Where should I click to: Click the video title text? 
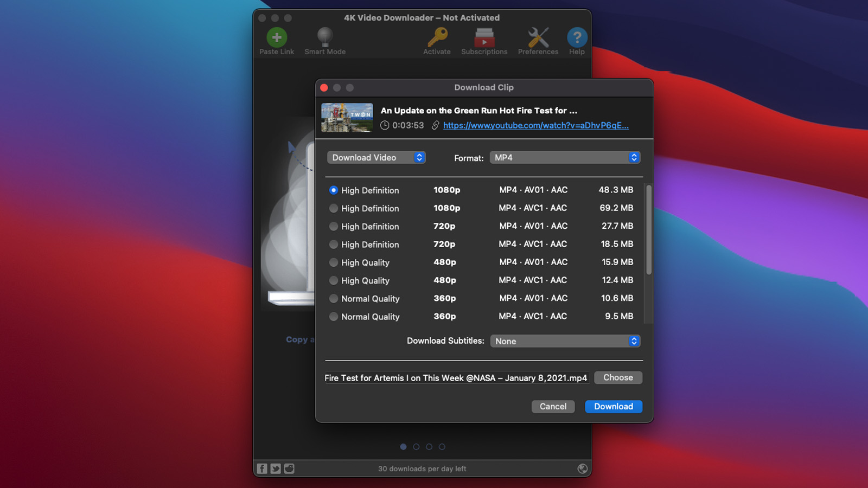tap(479, 111)
